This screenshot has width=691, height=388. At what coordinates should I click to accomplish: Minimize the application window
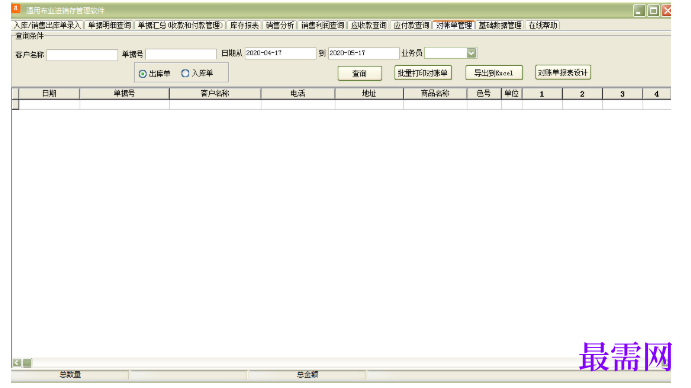point(639,11)
